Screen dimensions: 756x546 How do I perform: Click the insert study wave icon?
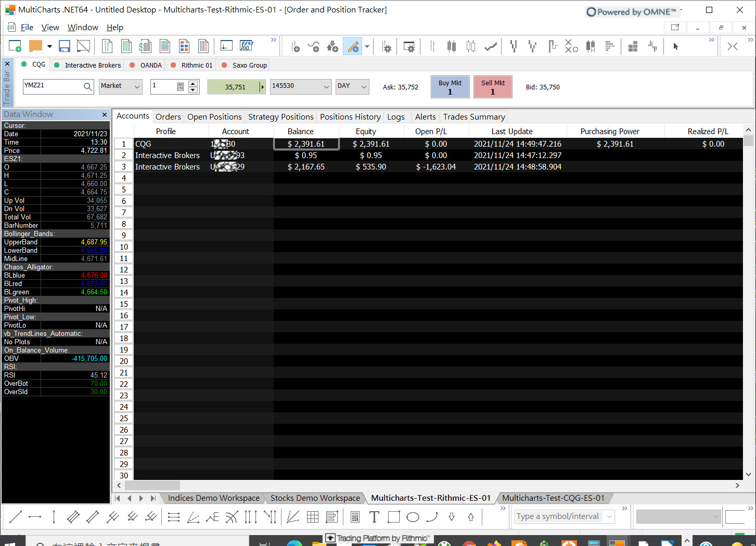pyautogui.click(x=314, y=47)
